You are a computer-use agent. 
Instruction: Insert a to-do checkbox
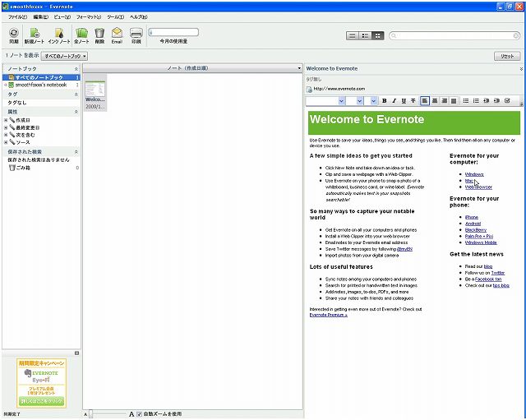point(507,100)
